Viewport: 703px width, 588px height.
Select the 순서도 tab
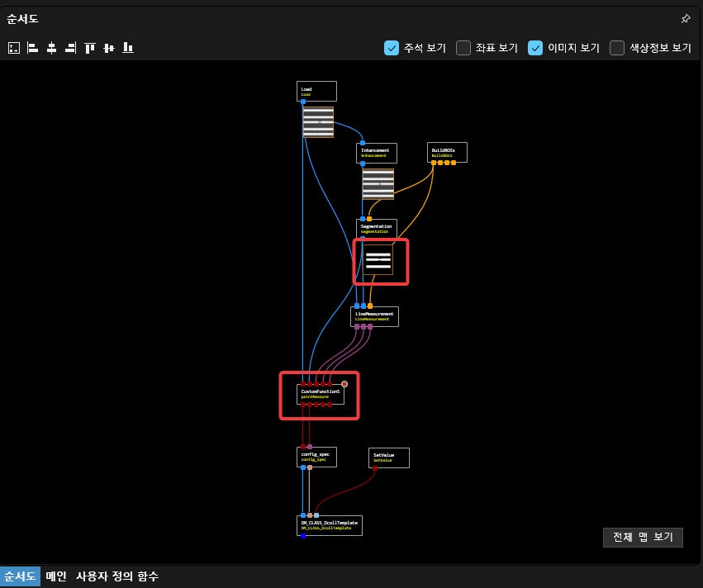point(20,576)
